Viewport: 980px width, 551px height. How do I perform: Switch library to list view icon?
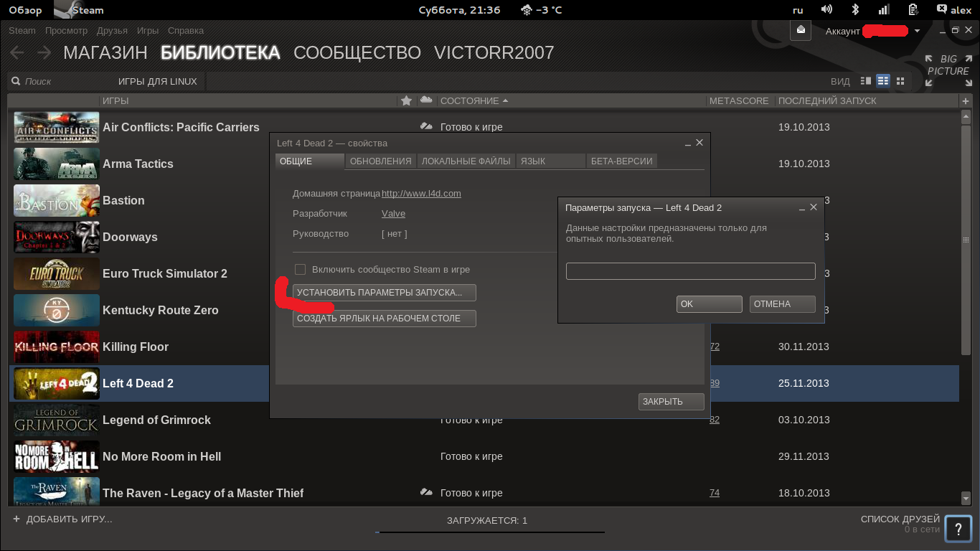883,81
